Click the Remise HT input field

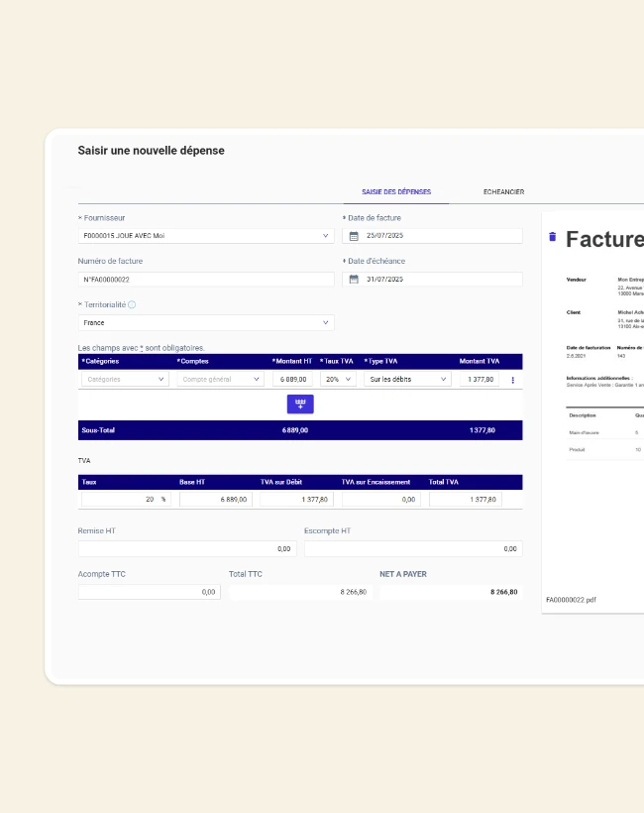pos(186,548)
